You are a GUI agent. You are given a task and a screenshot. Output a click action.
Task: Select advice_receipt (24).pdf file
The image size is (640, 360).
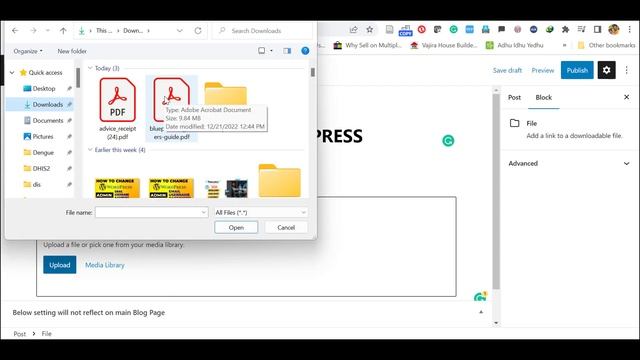click(x=118, y=109)
